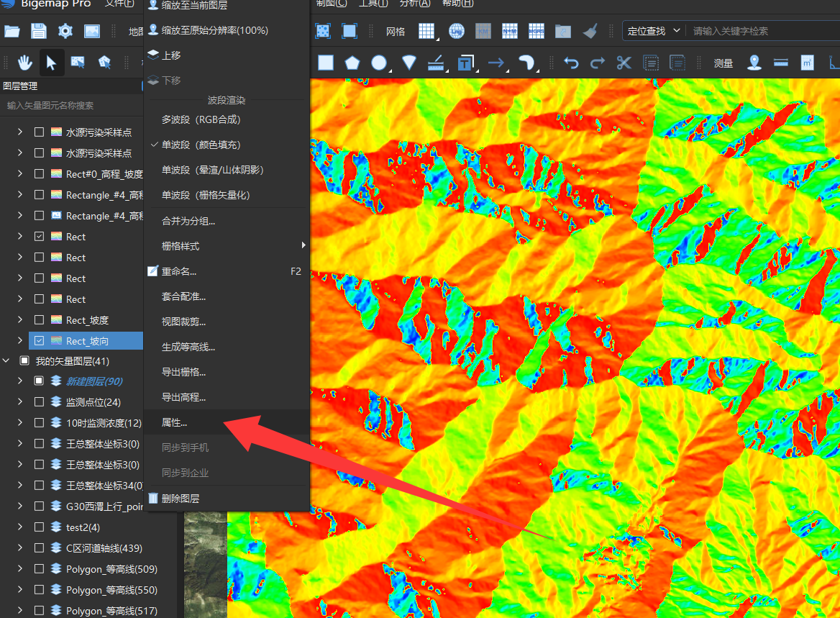Viewport: 840px width, 618px height.
Task: Select the pan hand tool
Action: click(x=24, y=63)
